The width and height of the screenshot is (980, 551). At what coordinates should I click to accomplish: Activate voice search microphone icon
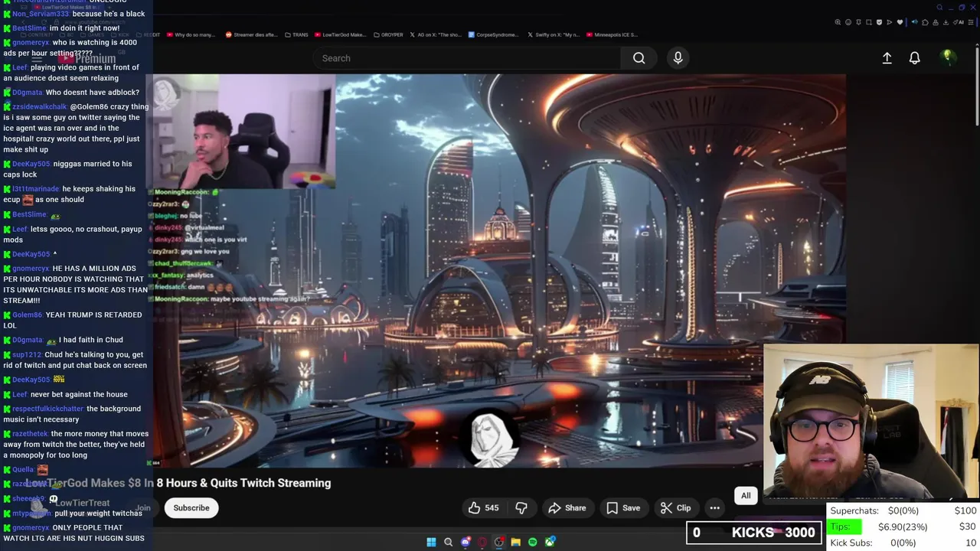678,58
